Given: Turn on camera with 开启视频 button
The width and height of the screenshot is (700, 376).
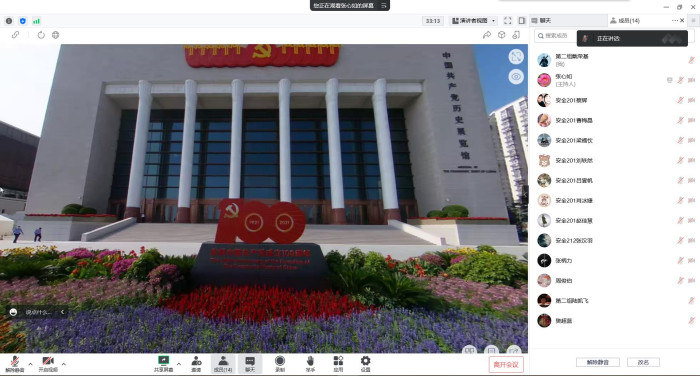Looking at the screenshot, I should 48,364.
